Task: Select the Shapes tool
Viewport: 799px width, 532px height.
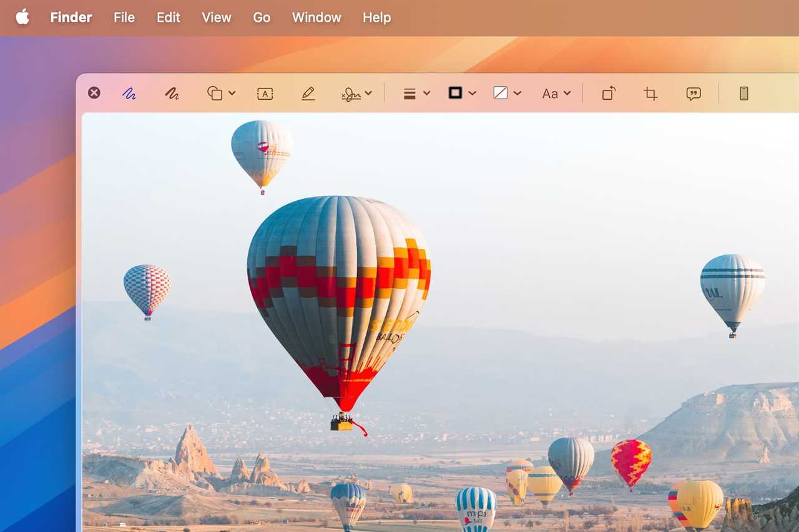Action: click(215, 93)
